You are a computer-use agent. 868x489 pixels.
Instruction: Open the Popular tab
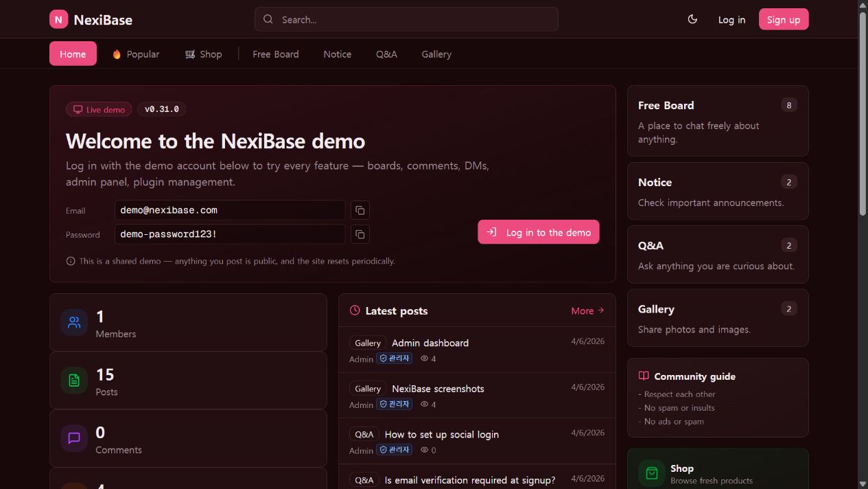[135, 54]
